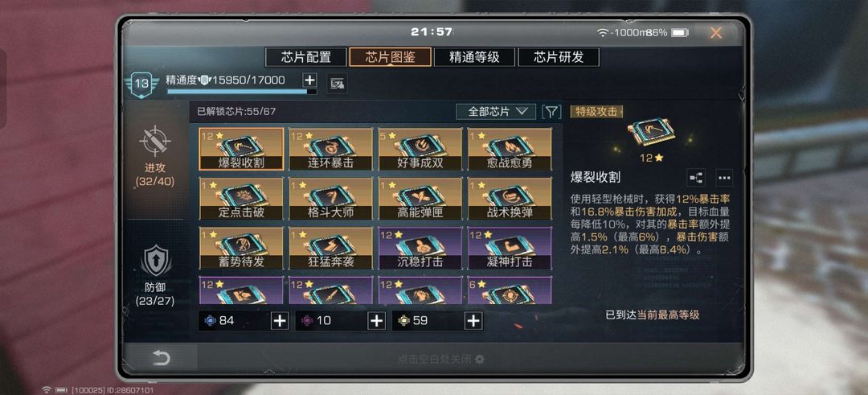Open the 防御 defense shield category icon
This screenshot has height=395, width=868.
click(x=155, y=261)
